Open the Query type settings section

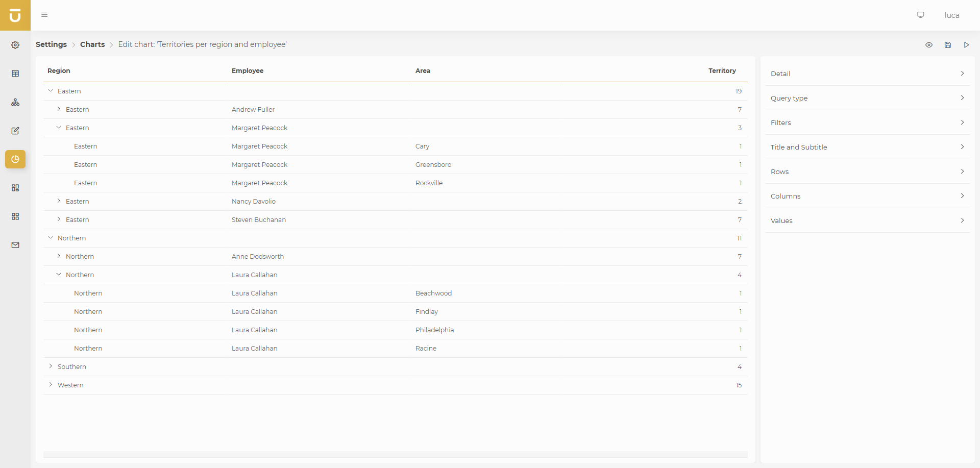tap(867, 98)
